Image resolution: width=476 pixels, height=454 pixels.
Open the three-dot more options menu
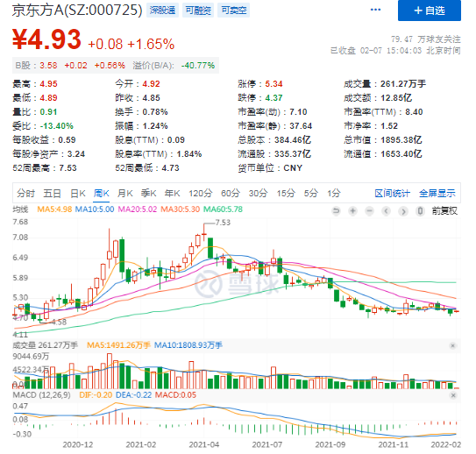375,10
